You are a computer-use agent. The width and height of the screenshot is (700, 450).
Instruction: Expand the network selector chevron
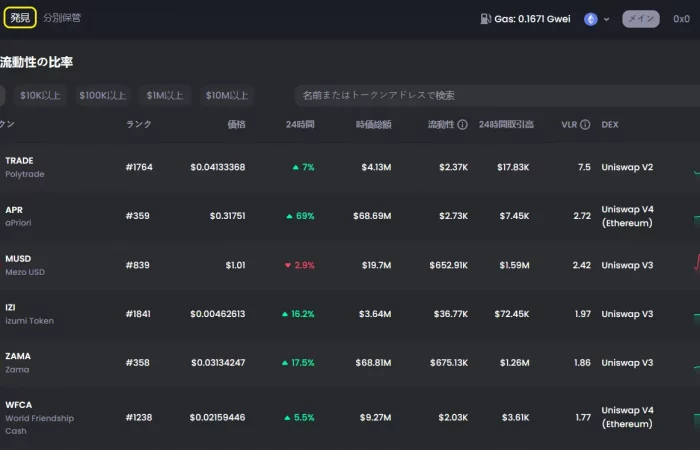pos(606,19)
